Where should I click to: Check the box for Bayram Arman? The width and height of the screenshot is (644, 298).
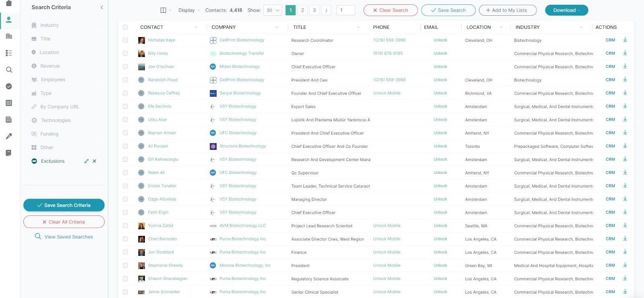(x=125, y=133)
